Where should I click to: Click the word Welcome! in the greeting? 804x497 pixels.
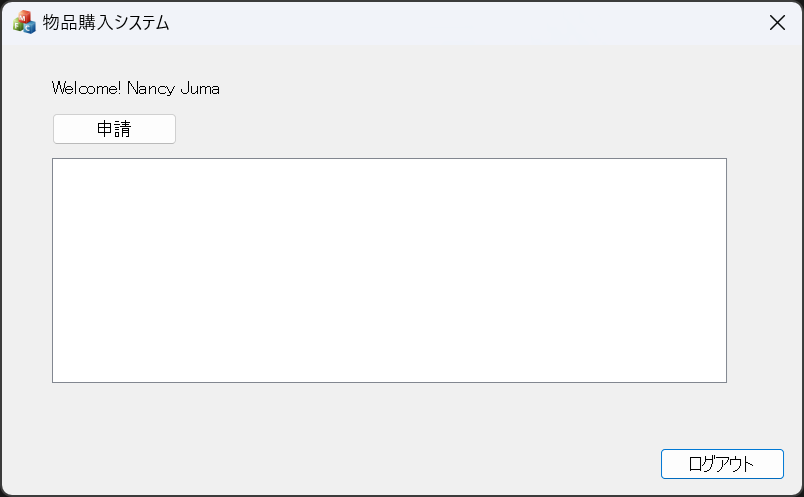pos(87,89)
